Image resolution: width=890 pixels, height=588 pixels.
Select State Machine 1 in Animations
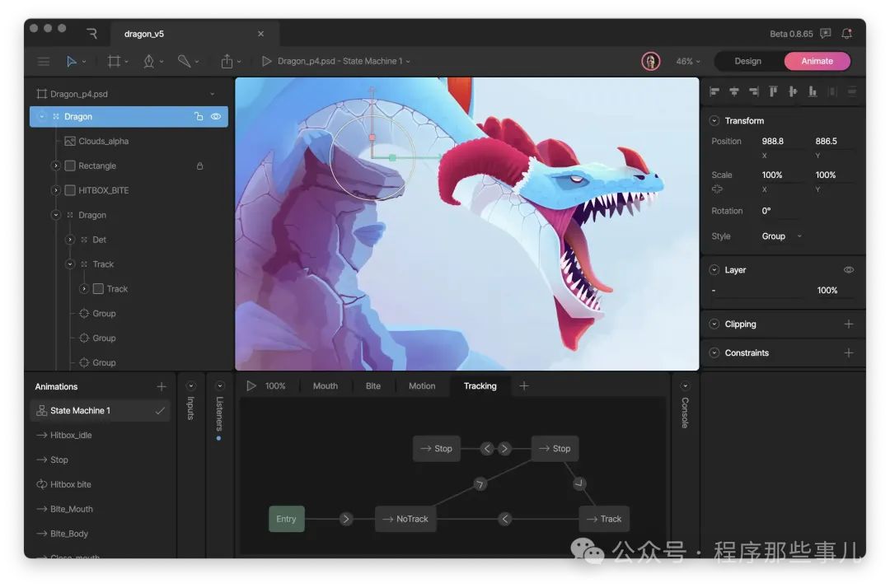click(100, 410)
